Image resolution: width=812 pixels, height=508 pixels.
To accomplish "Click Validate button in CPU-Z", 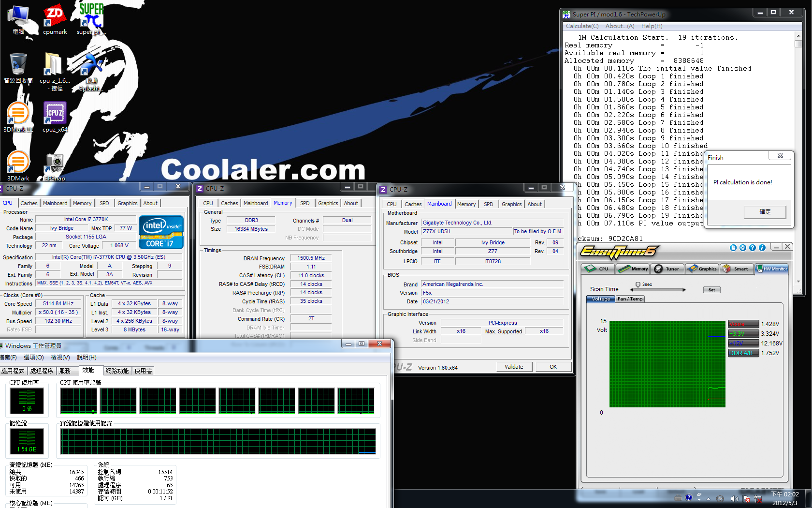I will [x=514, y=367].
